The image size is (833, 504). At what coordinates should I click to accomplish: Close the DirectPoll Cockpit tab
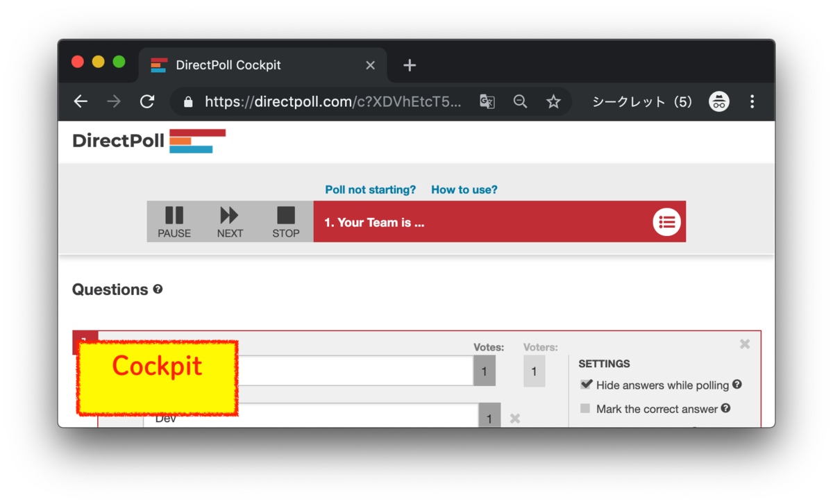coord(370,65)
